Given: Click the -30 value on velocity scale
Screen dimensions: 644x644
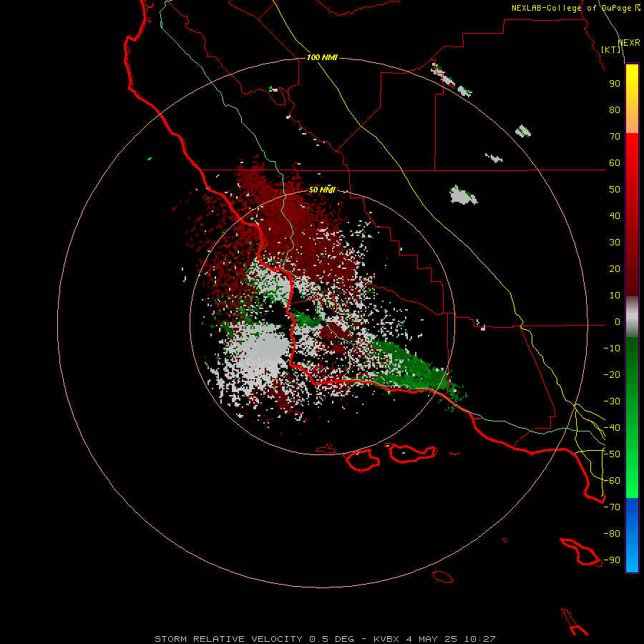Looking at the screenshot, I should tap(612, 401).
